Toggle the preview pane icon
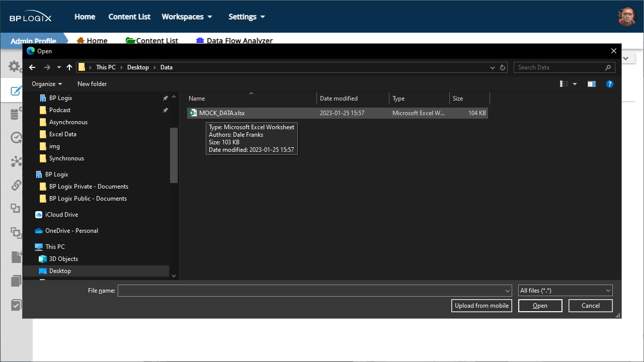The image size is (644, 362). pyautogui.click(x=592, y=84)
